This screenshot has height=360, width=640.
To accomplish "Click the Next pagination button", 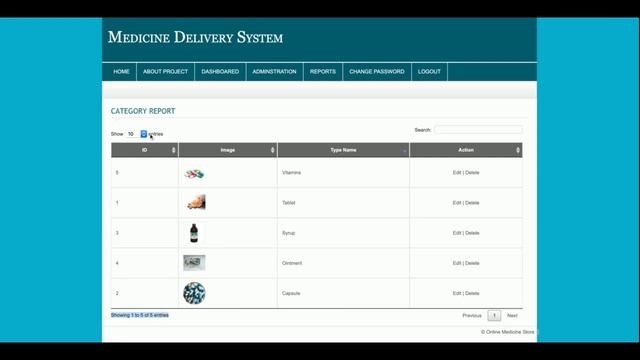I will tap(512, 316).
